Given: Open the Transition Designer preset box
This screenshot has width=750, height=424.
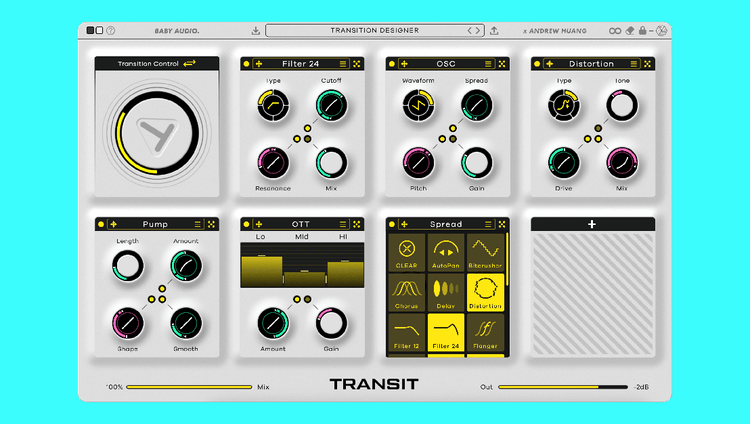Looking at the screenshot, I should [x=375, y=31].
